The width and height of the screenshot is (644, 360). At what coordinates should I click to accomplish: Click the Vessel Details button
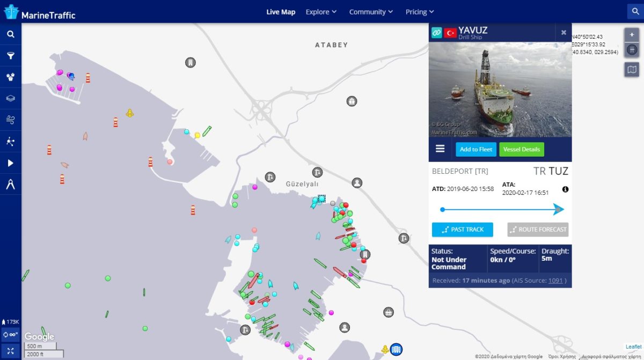tap(522, 149)
